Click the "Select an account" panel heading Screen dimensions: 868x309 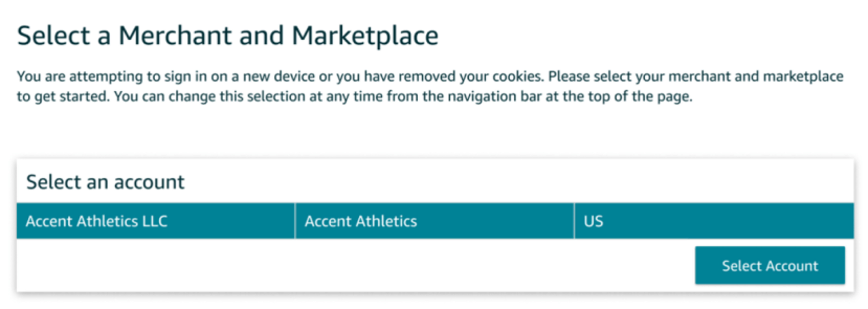coord(105,182)
